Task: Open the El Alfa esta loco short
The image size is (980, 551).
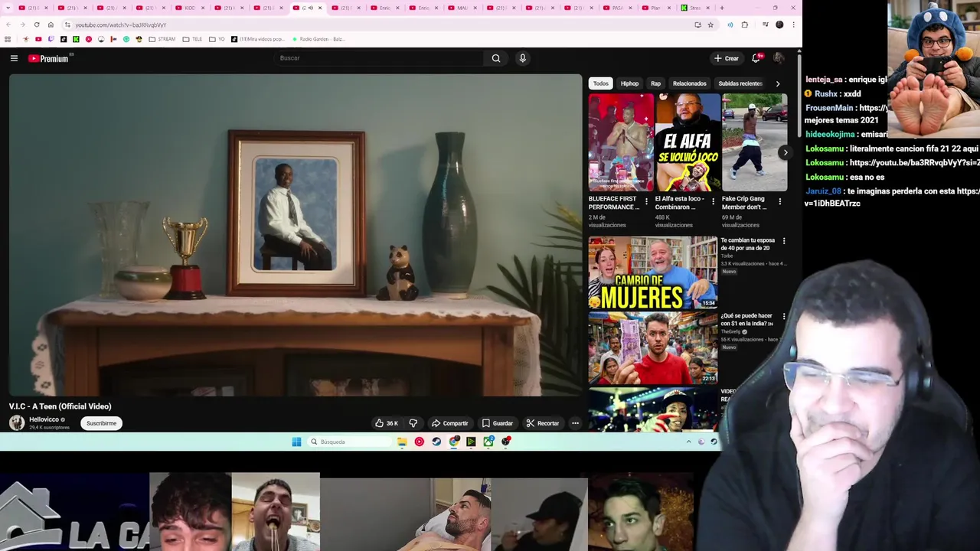Action: point(688,142)
